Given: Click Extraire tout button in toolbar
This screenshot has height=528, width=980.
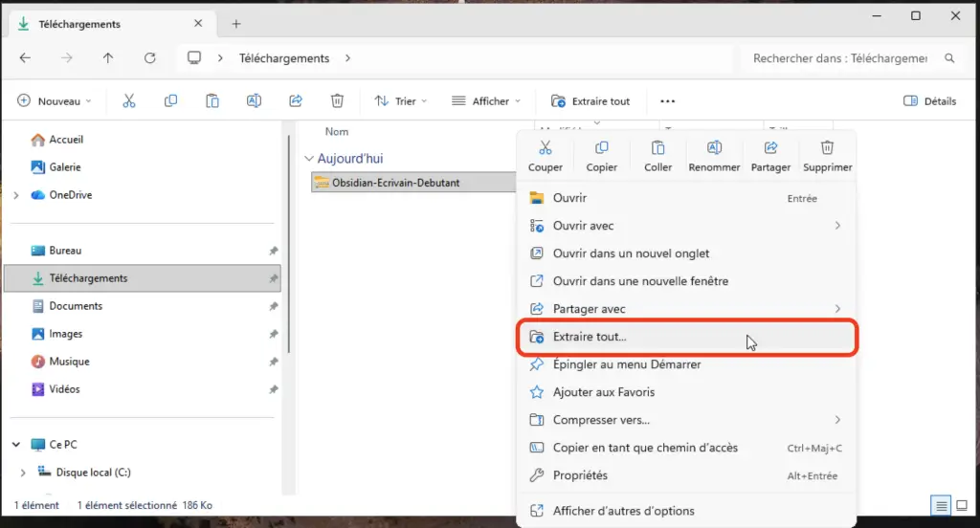Looking at the screenshot, I should [x=590, y=101].
